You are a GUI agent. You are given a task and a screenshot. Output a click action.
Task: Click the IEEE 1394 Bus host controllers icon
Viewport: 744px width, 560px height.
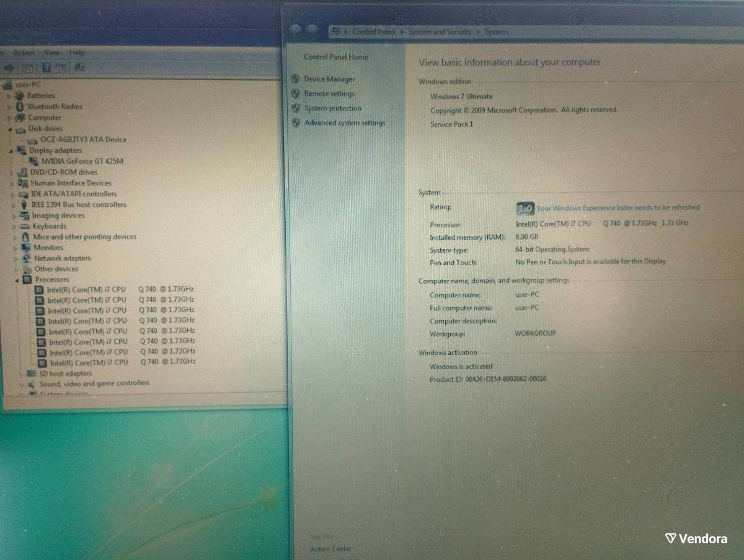(x=25, y=205)
